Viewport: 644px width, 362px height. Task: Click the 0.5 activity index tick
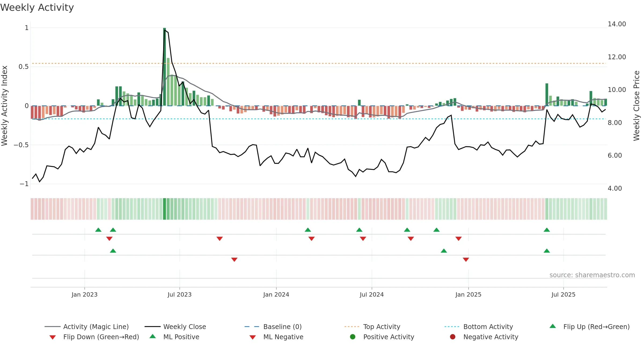[x=23, y=67]
